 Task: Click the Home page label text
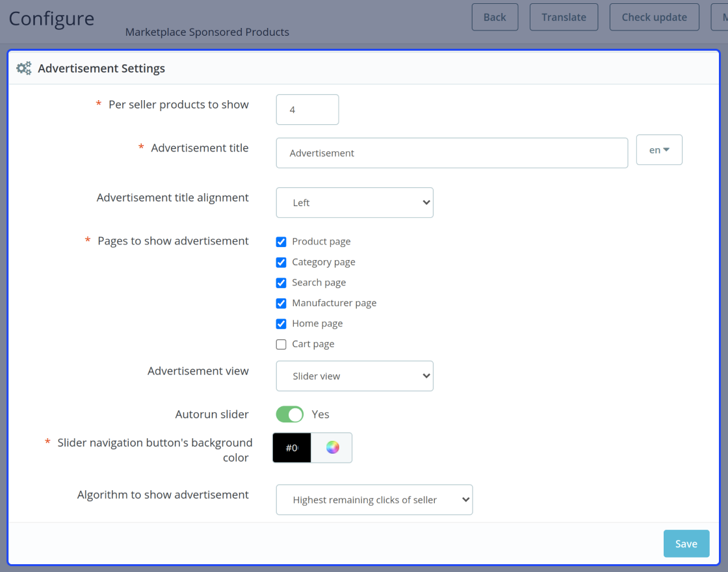coord(318,323)
